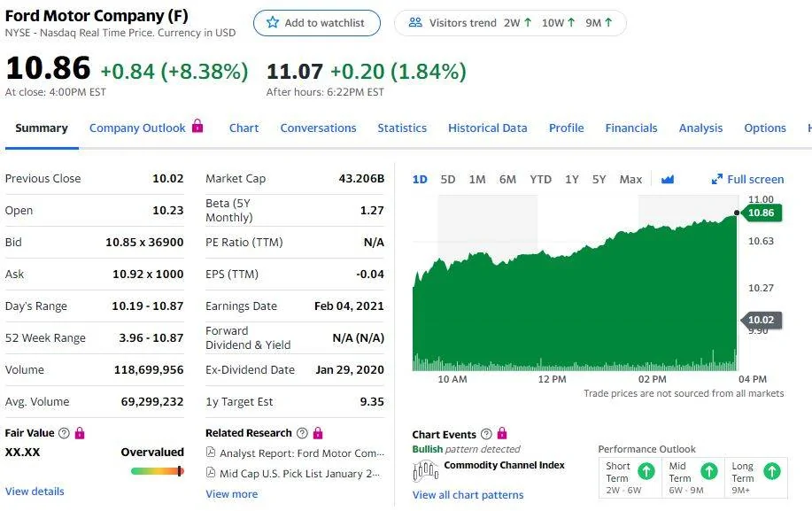812x511 pixels.
Task: Click the document icon for Mid Cap U.S. Pick List
Action: point(211,472)
